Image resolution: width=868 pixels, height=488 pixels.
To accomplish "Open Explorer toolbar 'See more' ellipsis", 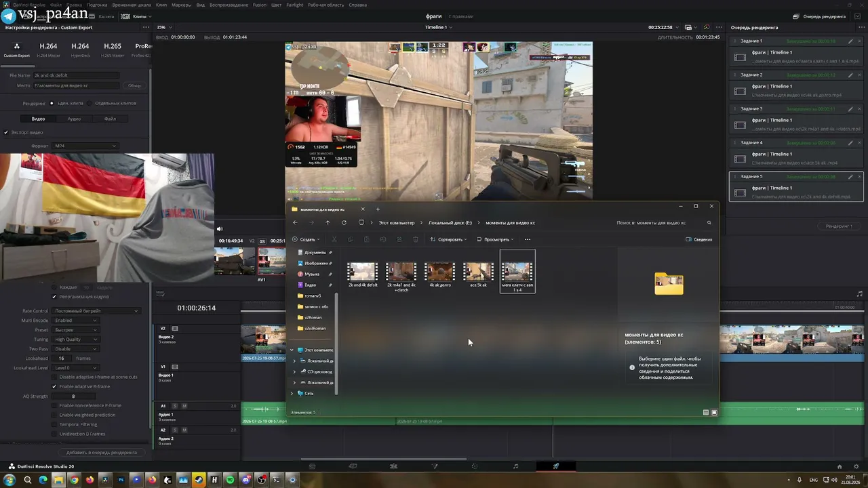I will point(528,239).
